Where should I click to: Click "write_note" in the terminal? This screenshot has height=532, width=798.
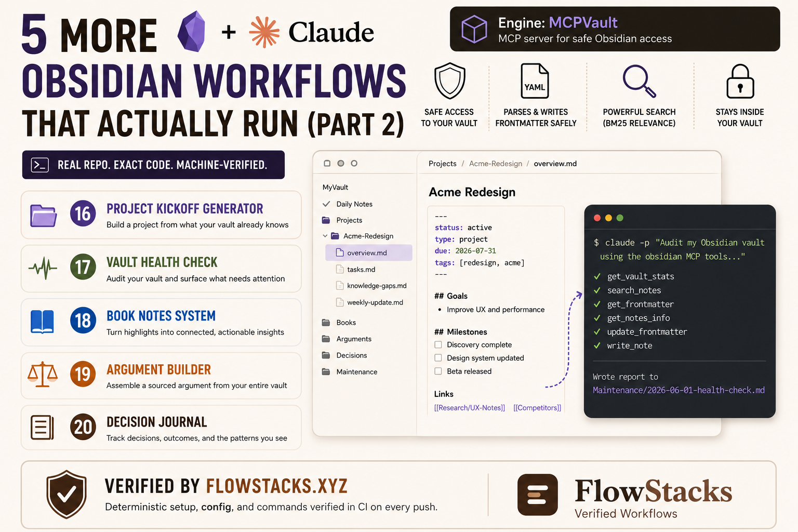click(x=630, y=346)
